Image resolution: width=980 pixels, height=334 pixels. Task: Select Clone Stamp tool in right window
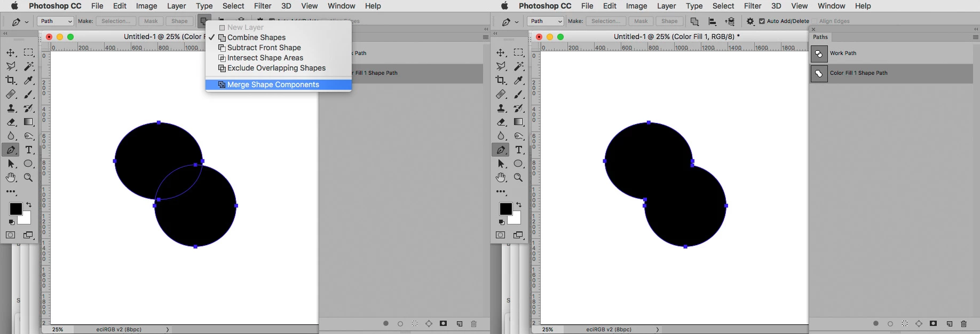(x=501, y=108)
